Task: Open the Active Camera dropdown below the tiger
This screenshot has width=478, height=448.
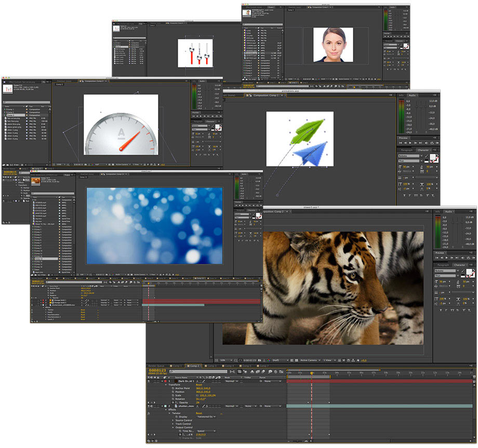Action: click(x=308, y=360)
